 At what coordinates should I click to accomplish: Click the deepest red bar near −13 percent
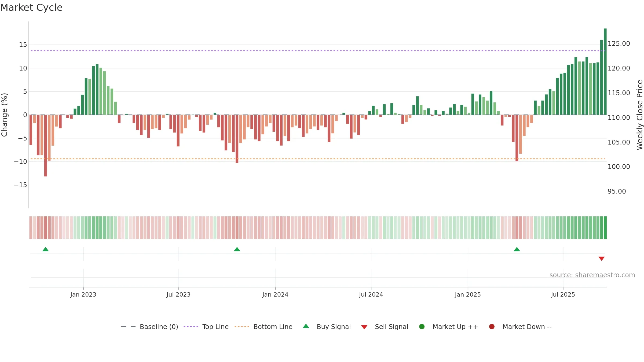46,146
